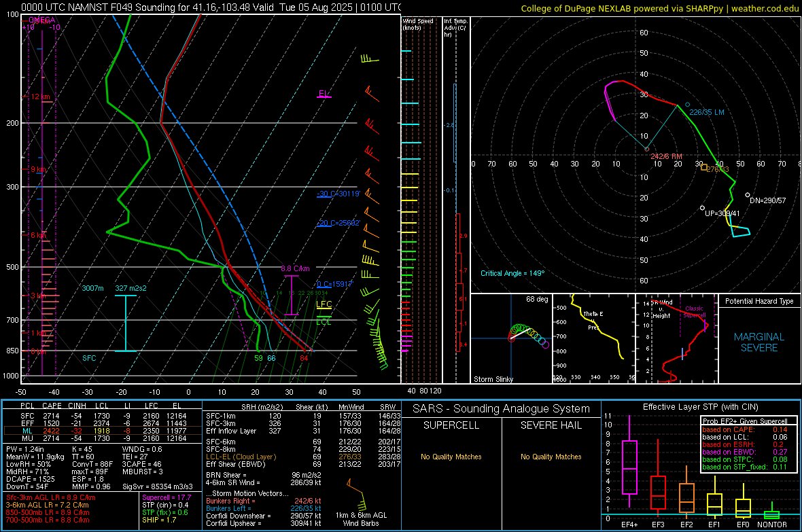Image resolution: width=802 pixels, height=532 pixels.
Task: Click the "12 km" height marker
Action: coord(40,96)
